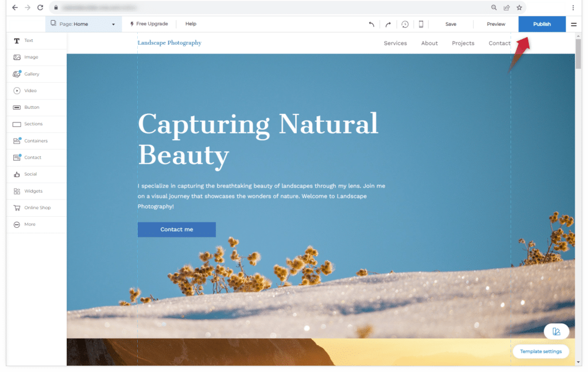The width and height of the screenshot is (588, 372).
Task: Click Services in site navigation
Action: pos(395,43)
